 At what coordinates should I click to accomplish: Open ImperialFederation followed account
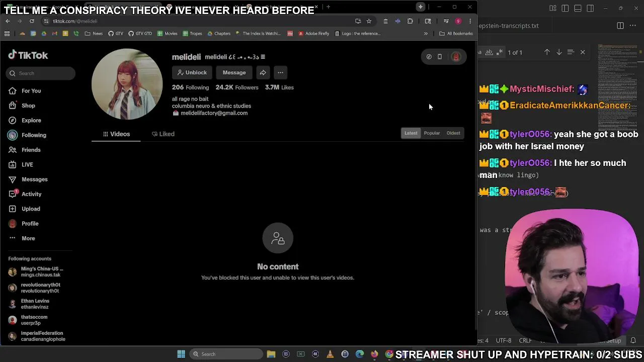[x=37, y=336]
